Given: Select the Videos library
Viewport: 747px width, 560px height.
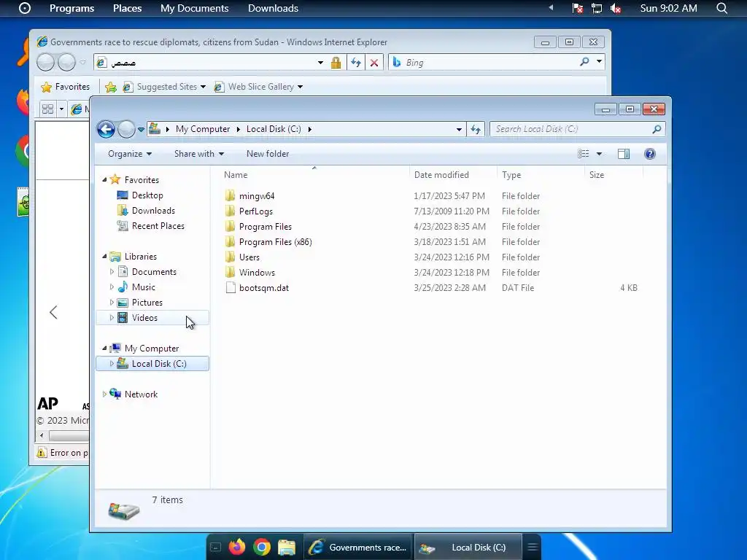Looking at the screenshot, I should 144,318.
